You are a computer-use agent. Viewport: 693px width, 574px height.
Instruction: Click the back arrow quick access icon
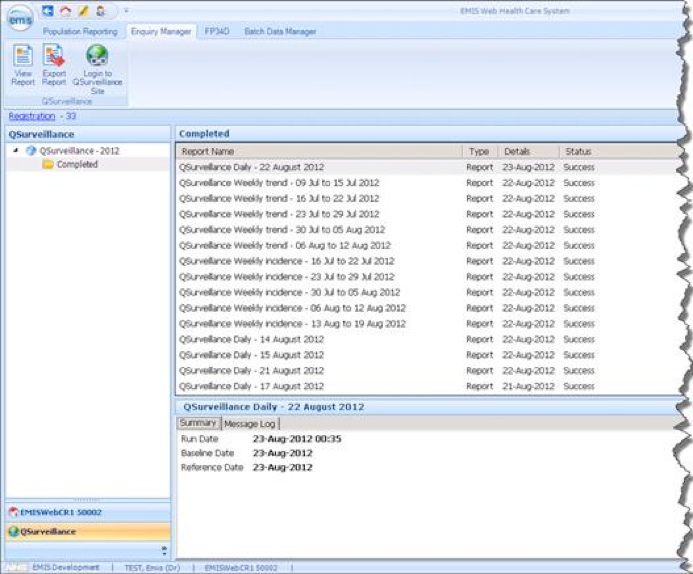tap(48, 11)
